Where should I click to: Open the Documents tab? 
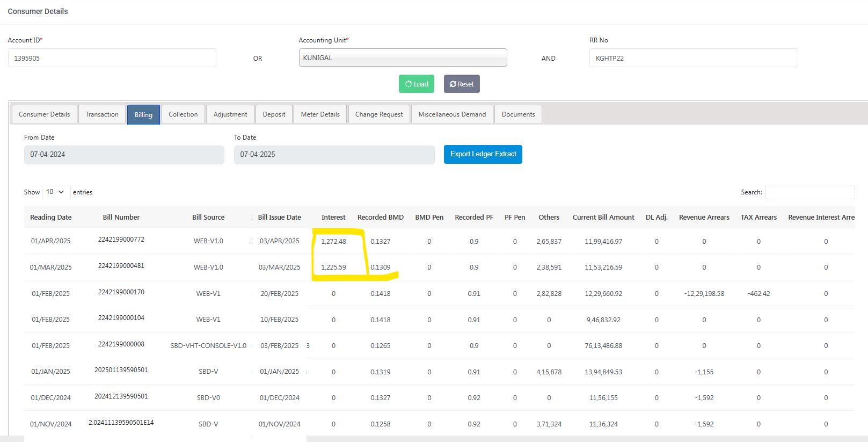(518, 114)
